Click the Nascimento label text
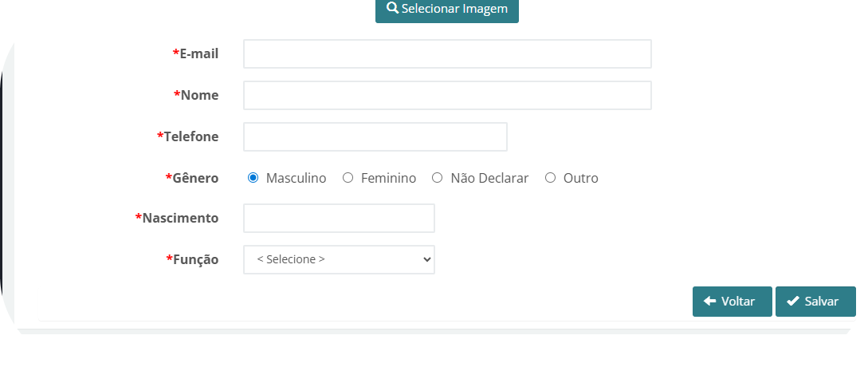868x367 pixels. (179, 218)
